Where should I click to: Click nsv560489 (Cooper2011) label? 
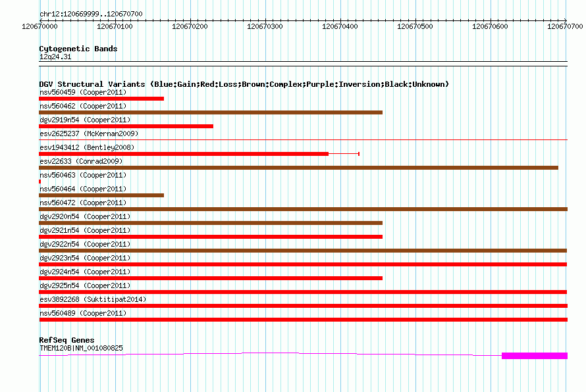point(83,313)
